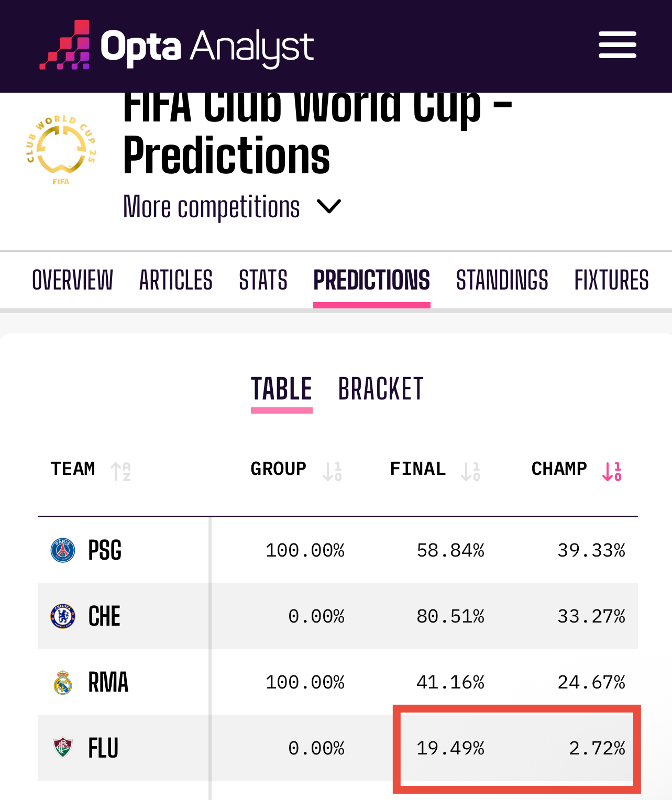Click the Club World Cup 25 emblem
This screenshot has width=672, height=800.
61,150
